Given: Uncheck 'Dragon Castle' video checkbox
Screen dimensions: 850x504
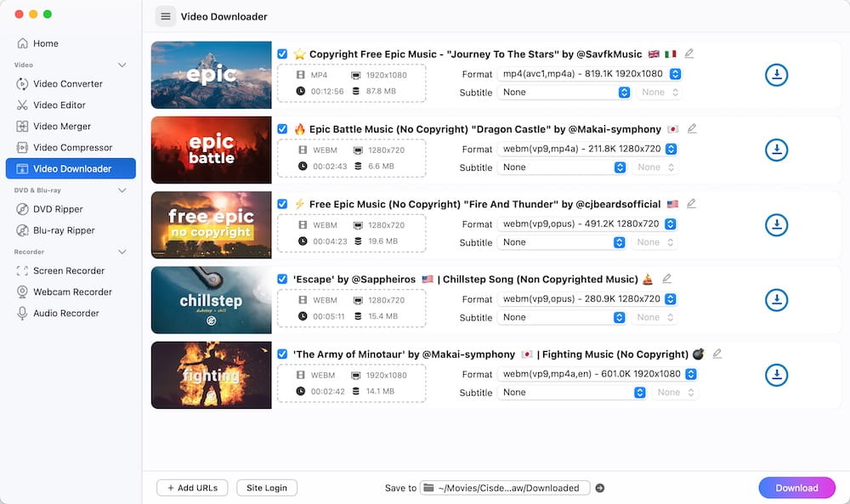Looking at the screenshot, I should (x=282, y=129).
